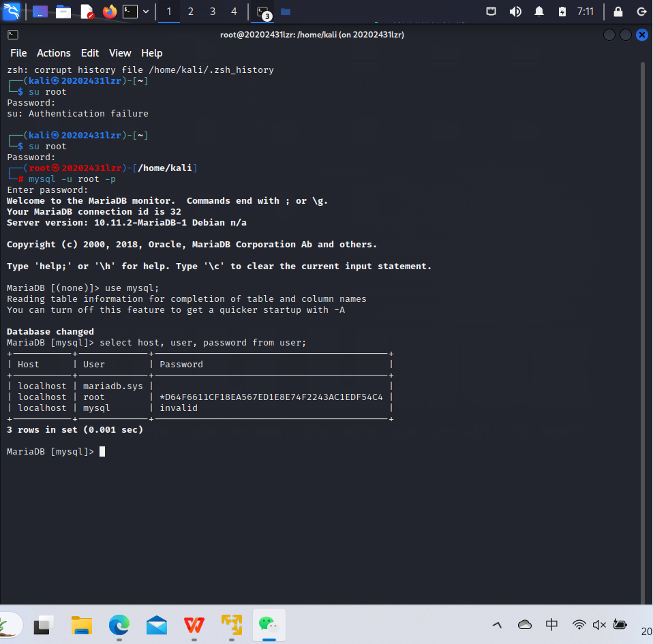This screenshot has width=653, height=644.
Task: Click the 'Database changed' message
Action: [50, 332]
